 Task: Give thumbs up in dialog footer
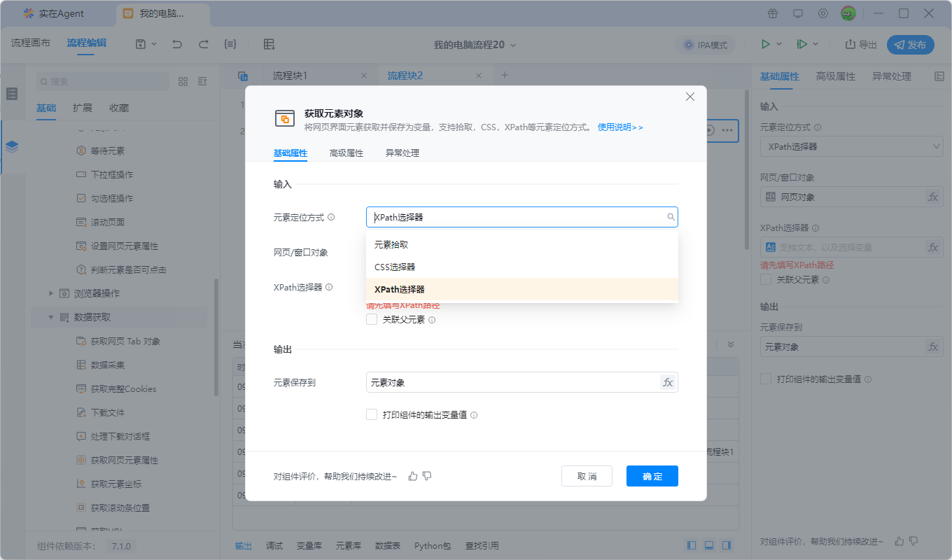pos(413,476)
